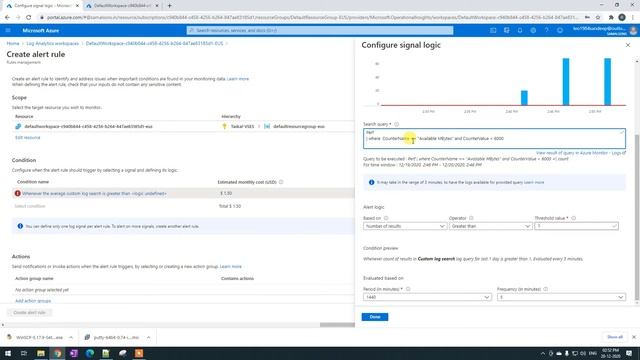The height and width of the screenshot is (360, 640).
Task: Click the Microsoft Azure home logo text
Action: tap(40, 30)
